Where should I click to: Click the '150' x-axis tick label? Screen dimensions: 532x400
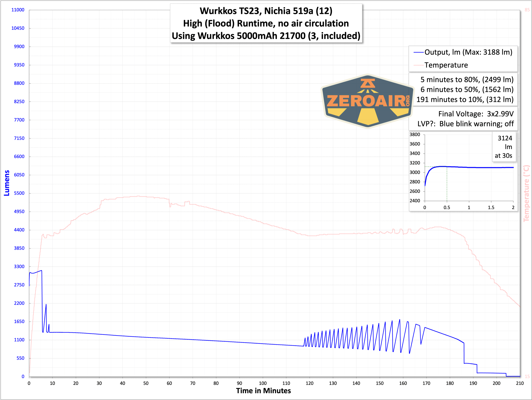click(380, 383)
